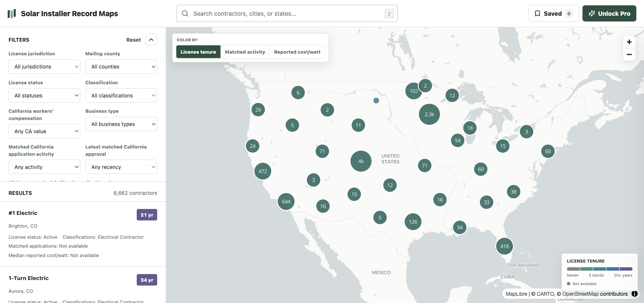
Task: Click the map attribution info icon
Action: point(635,294)
